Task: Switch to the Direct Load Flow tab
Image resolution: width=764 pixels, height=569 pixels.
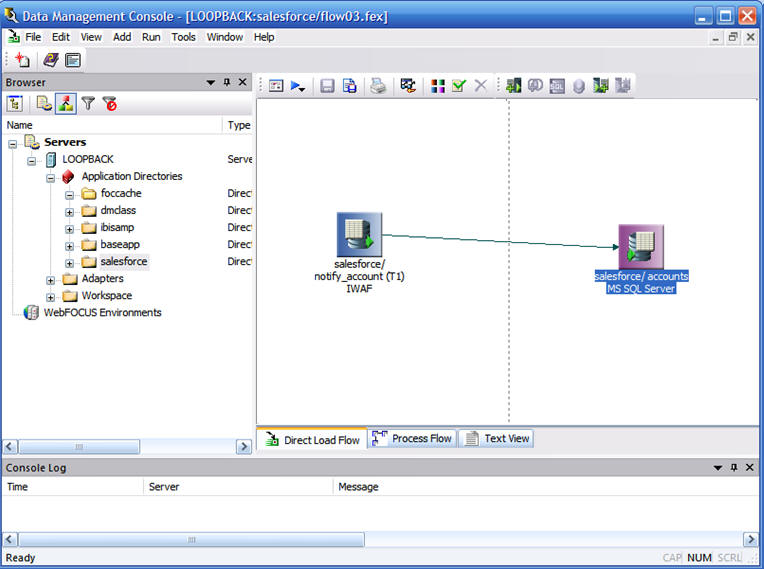Action: (x=312, y=439)
